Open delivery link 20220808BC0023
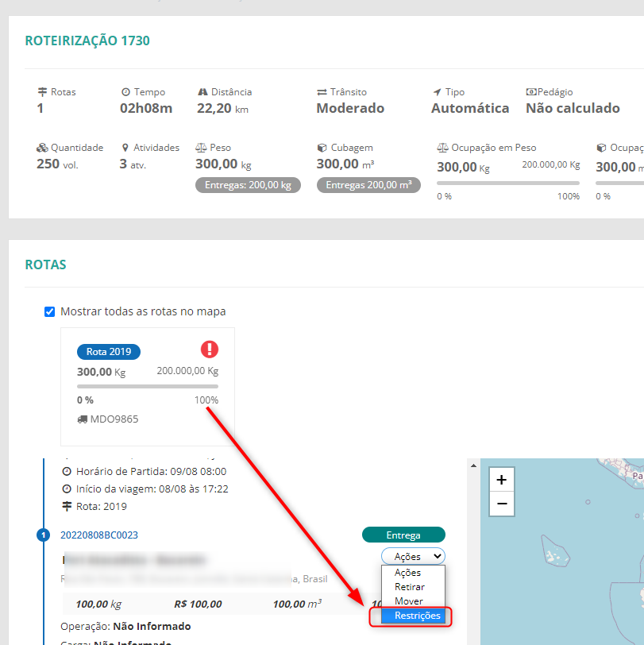This screenshot has height=645, width=644. tap(99, 535)
